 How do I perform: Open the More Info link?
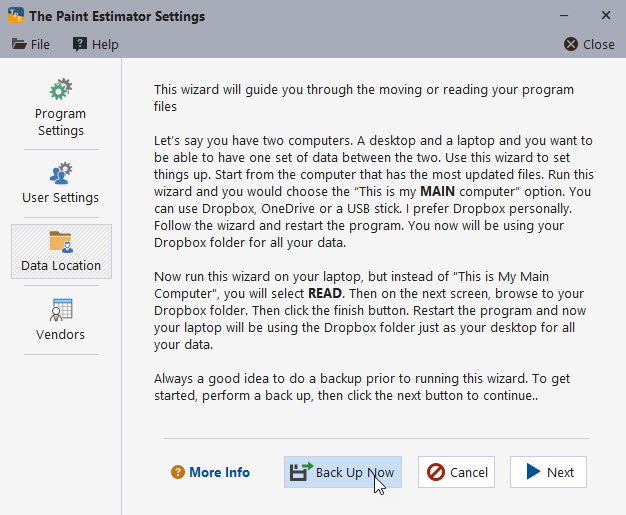pyautogui.click(x=219, y=472)
